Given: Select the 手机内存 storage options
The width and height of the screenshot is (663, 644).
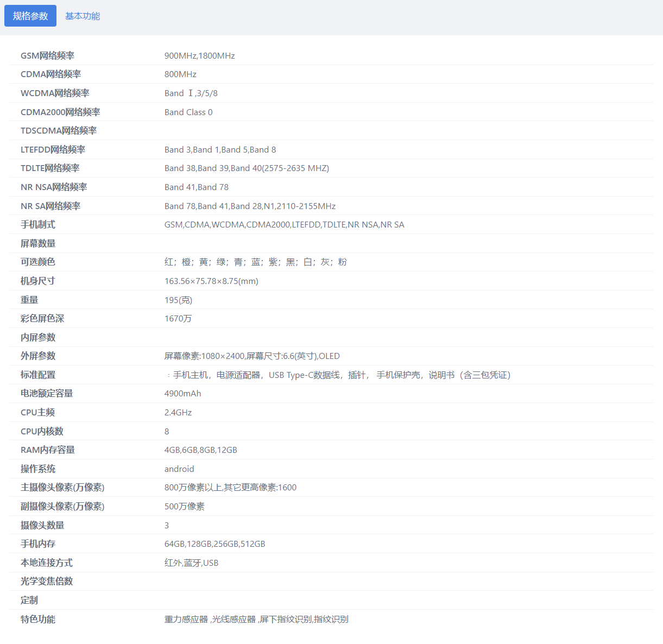Looking at the screenshot, I should (215, 544).
